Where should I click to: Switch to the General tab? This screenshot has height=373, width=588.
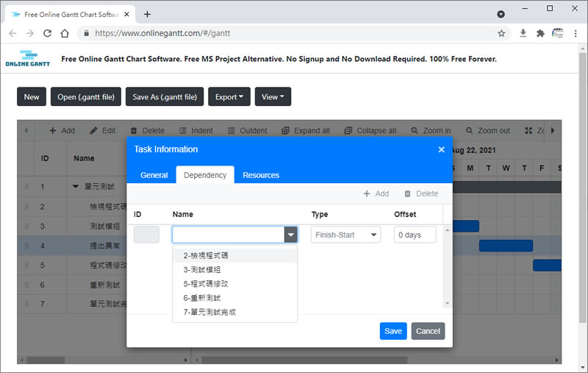[154, 175]
